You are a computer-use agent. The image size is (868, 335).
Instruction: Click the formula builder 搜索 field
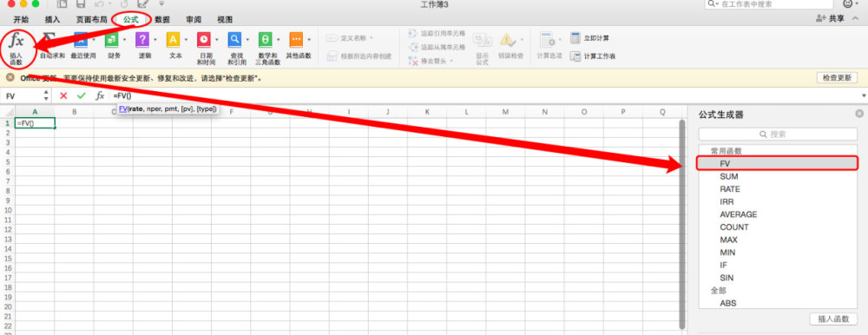[x=778, y=134]
